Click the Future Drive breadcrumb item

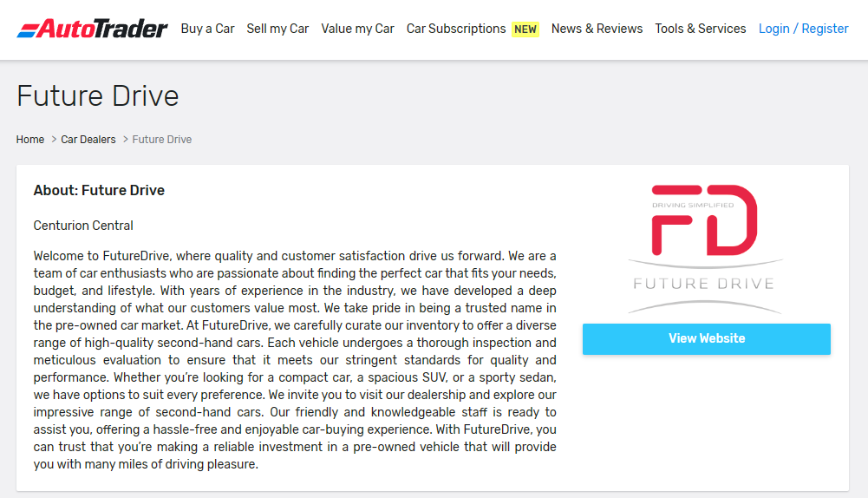point(162,140)
